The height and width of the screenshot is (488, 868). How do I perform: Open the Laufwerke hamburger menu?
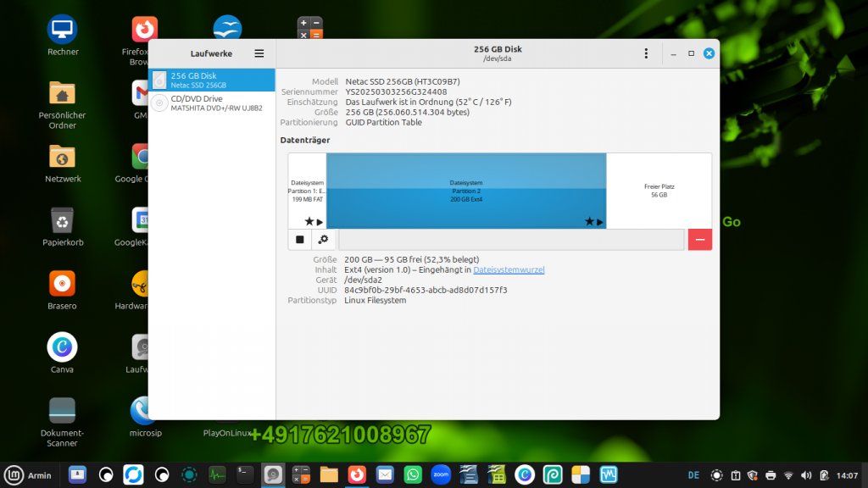tap(259, 53)
